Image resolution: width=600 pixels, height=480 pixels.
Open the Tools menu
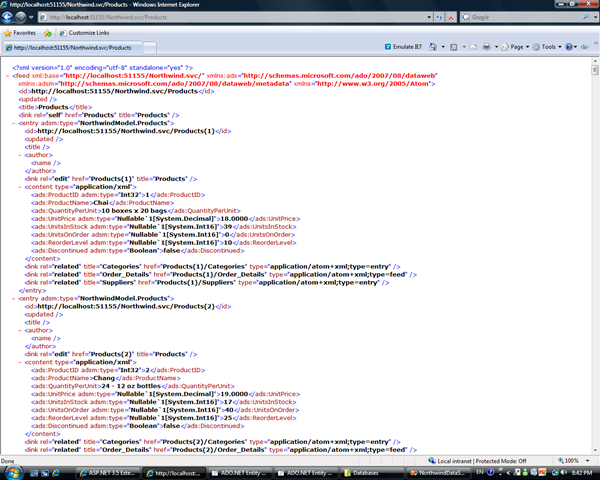tap(547, 47)
